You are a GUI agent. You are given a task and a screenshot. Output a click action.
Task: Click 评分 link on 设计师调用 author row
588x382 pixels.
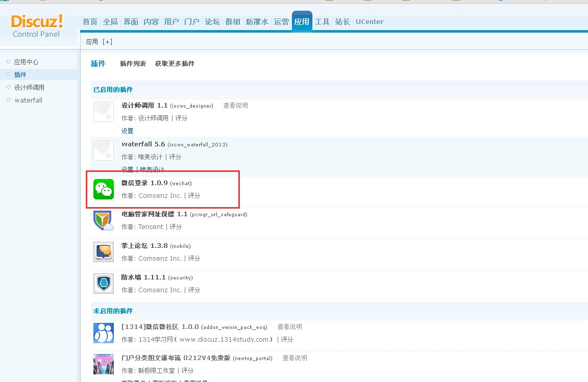pyautogui.click(x=181, y=118)
